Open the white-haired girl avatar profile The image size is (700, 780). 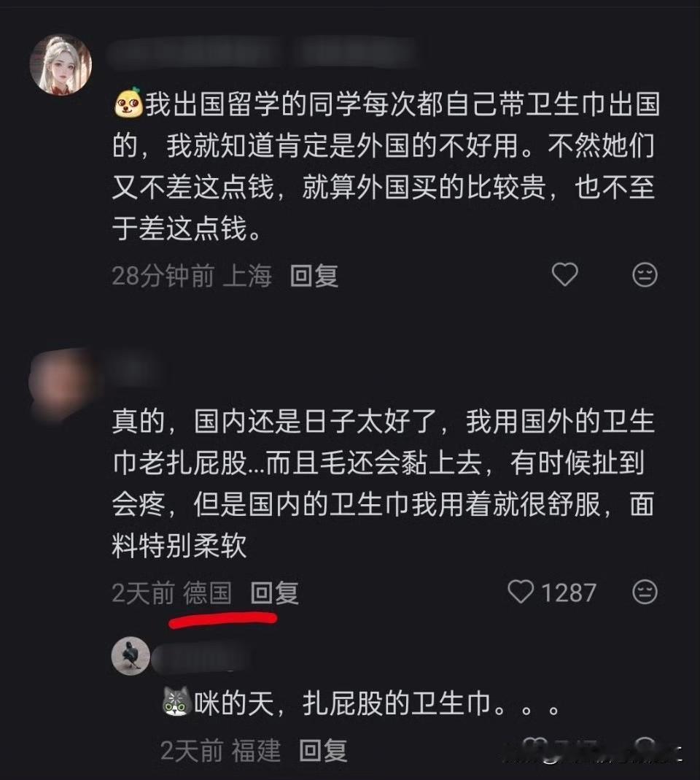[61, 65]
